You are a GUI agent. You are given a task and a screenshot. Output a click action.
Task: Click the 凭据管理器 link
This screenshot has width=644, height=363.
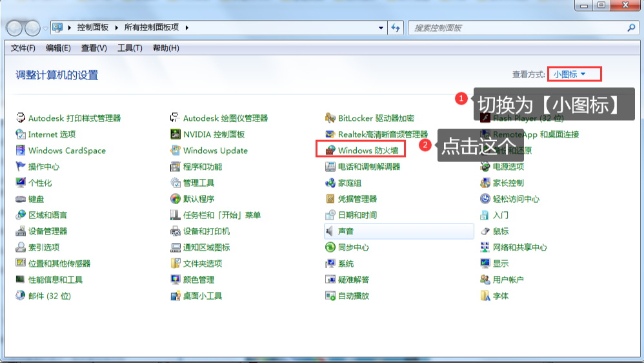[357, 199]
